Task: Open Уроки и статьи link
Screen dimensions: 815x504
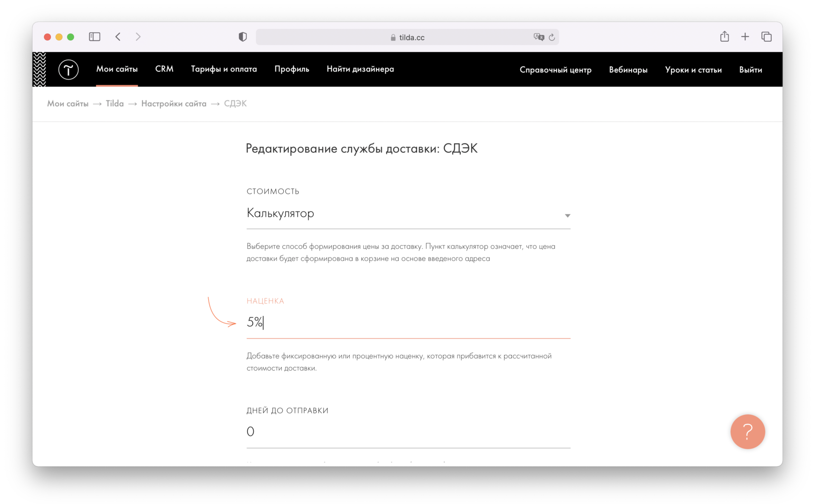Action: tap(693, 70)
